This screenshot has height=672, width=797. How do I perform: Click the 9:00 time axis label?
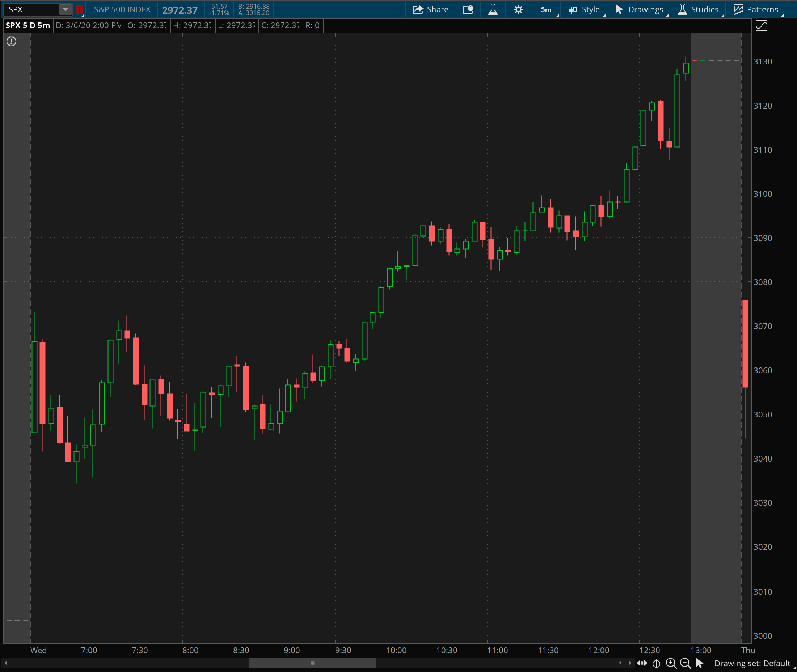point(292,650)
